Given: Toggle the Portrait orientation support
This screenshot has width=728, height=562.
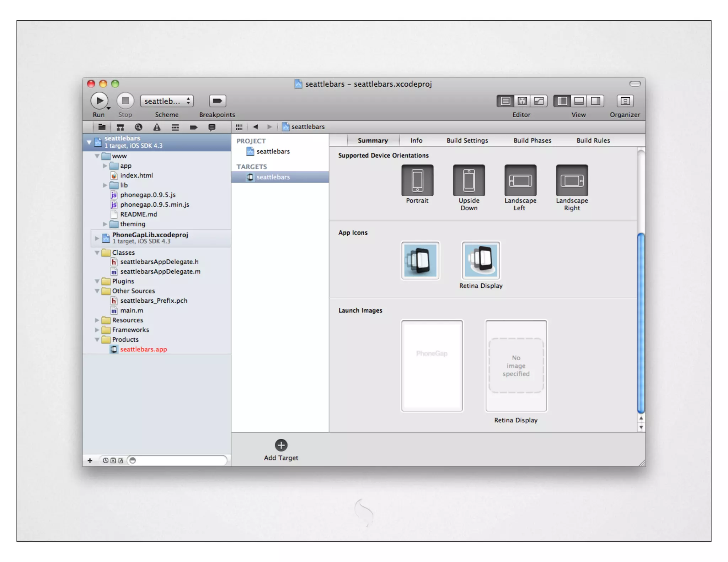Looking at the screenshot, I should 417,180.
